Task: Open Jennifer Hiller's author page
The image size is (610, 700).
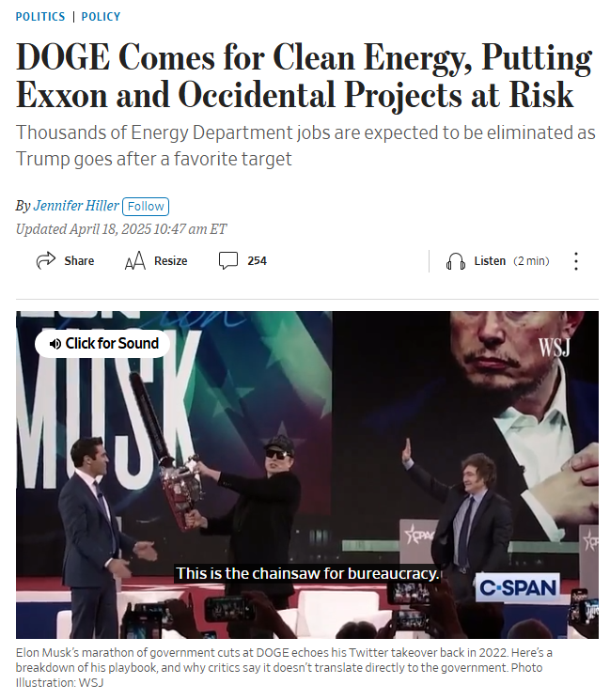Action: pyautogui.click(x=76, y=206)
